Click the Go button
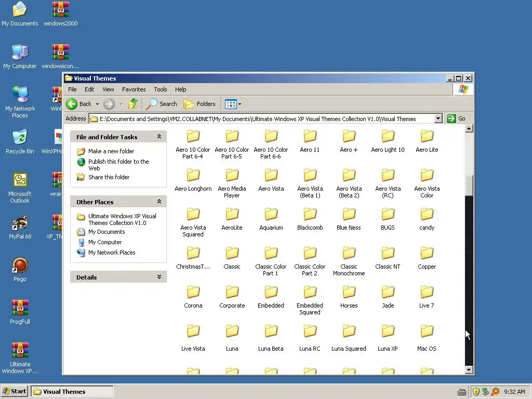This screenshot has height=399, width=532. click(x=456, y=118)
